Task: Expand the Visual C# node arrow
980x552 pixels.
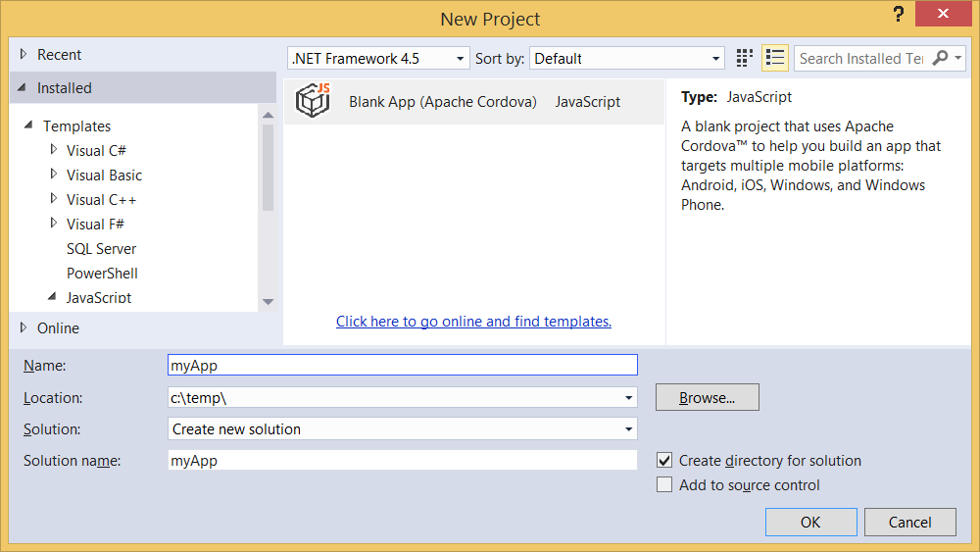Action: coord(54,149)
